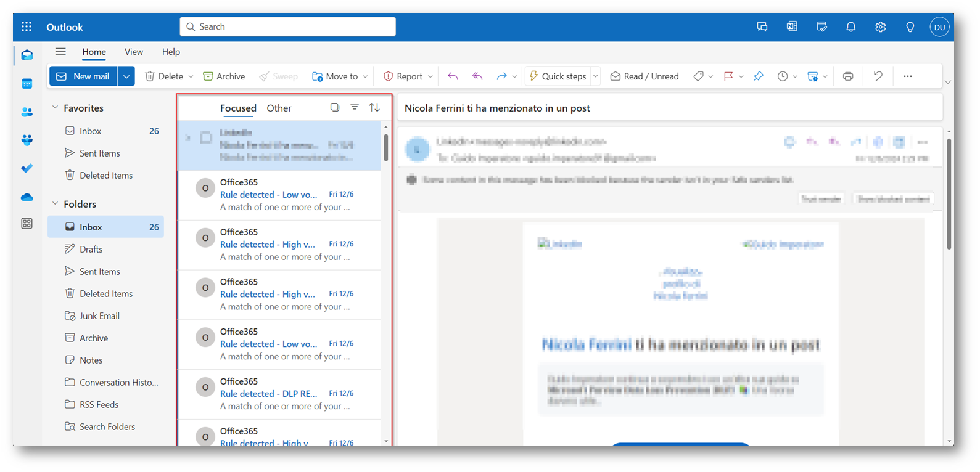The width and height of the screenshot is (980, 472).
Task: Toggle Read / Unread status
Action: 644,76
